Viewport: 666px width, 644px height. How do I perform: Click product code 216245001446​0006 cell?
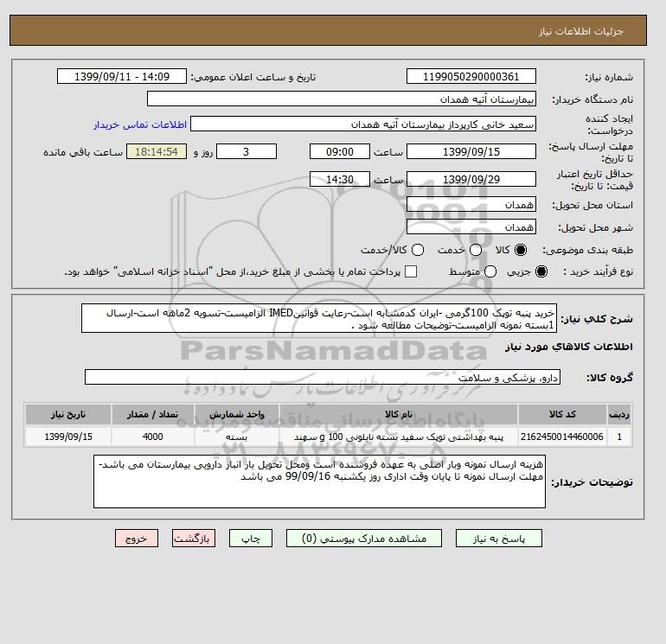point(562,437)
